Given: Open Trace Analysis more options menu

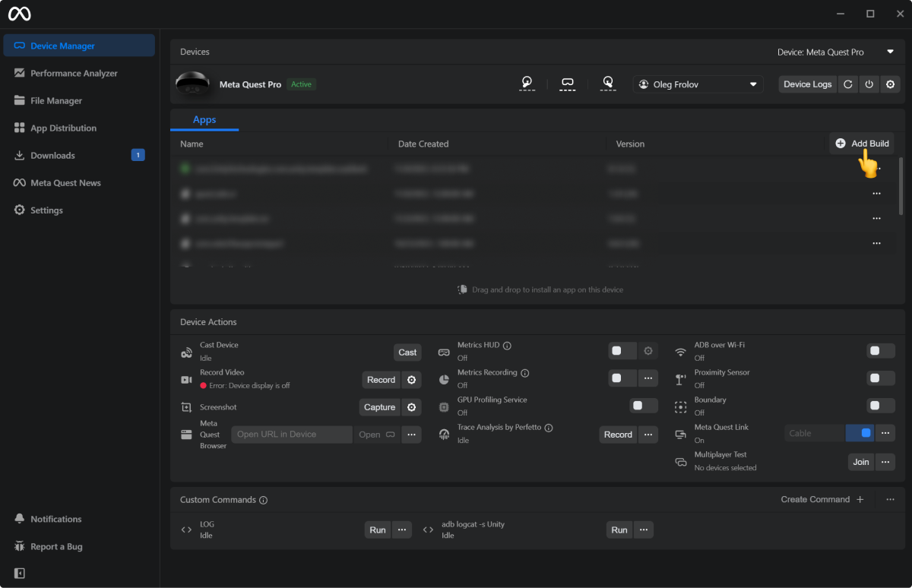Looking at the screenshot, I should point(648,435).
